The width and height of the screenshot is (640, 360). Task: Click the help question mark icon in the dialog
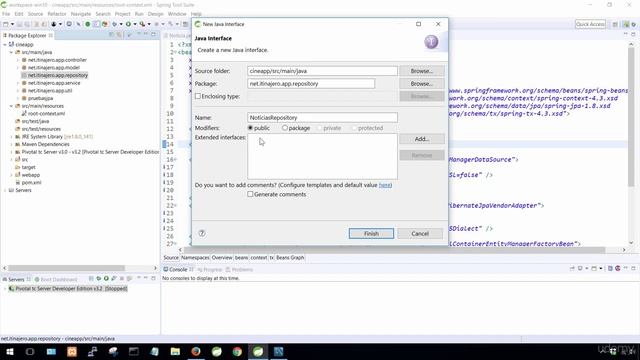202,233
